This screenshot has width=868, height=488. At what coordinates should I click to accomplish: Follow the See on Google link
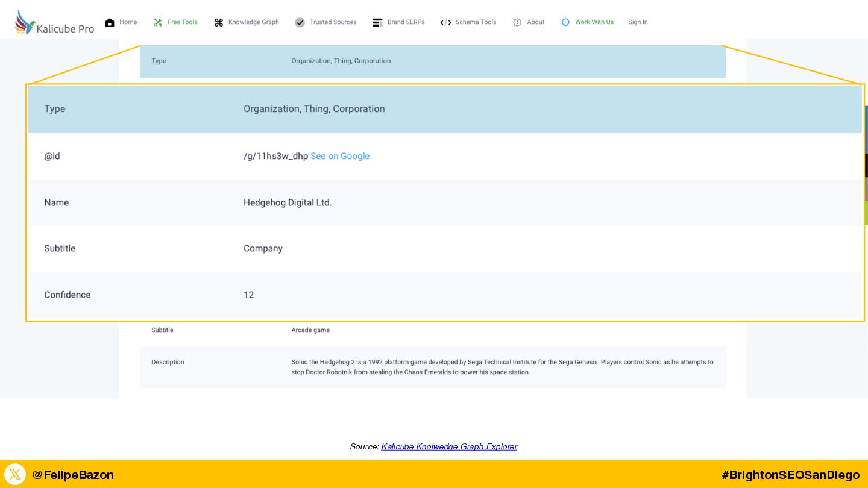tap(340, 156)
